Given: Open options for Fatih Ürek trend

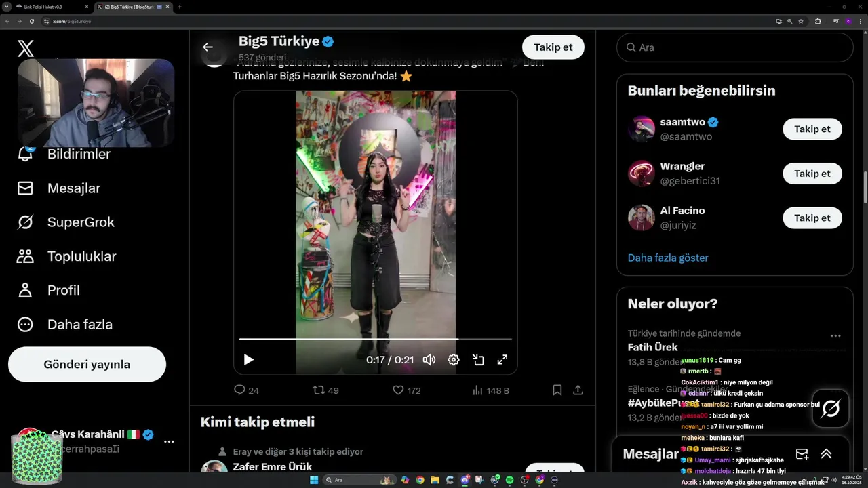Looking at the screenshot, I should point(835,335).
